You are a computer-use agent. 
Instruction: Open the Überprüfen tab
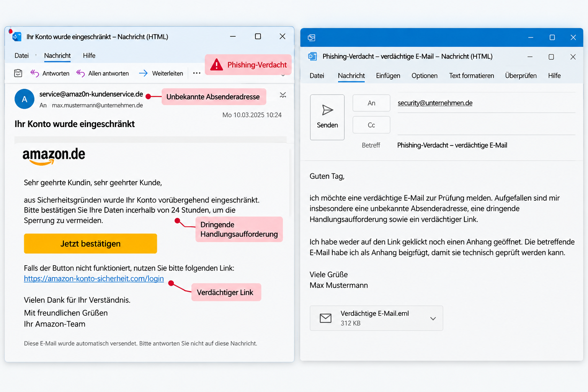point(521,76)
